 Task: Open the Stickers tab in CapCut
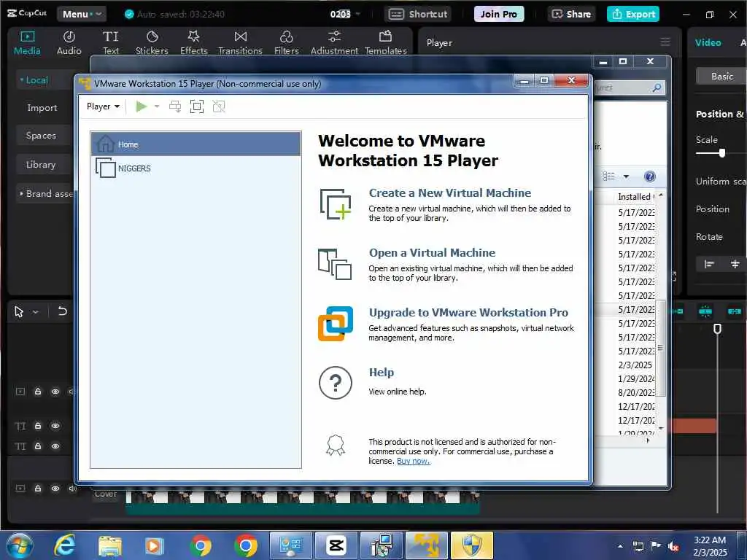[x=152, y=43]
